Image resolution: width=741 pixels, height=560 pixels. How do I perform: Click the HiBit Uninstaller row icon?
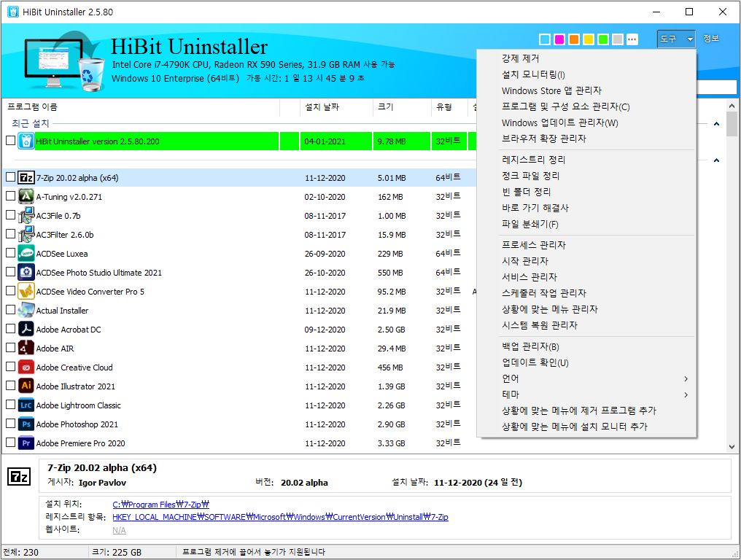click(26, 141)
